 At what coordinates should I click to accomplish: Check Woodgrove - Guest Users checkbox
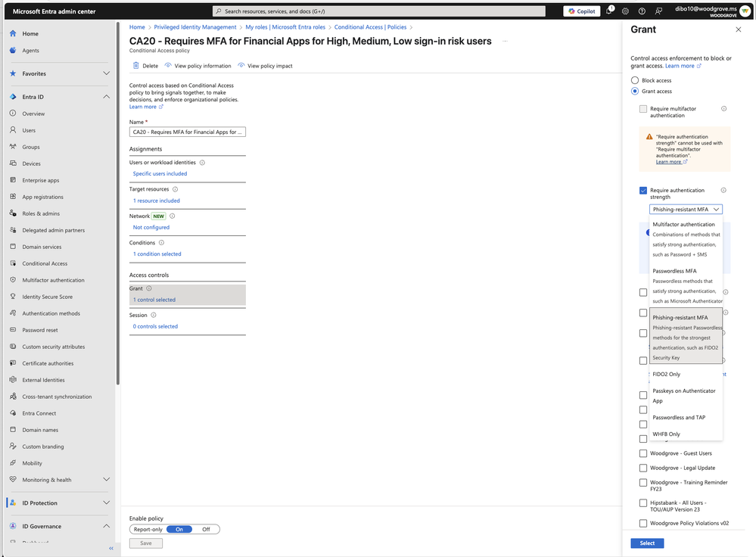click(x=643, y=453)
